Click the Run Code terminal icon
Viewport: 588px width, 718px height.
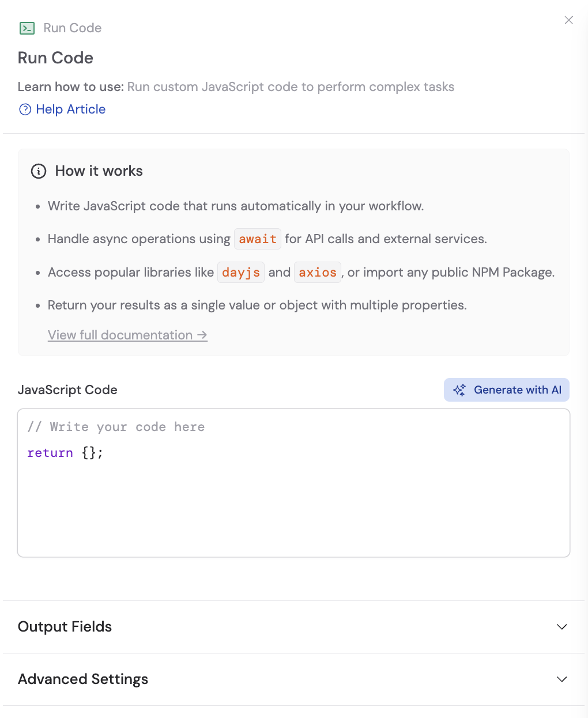[27, 28]
